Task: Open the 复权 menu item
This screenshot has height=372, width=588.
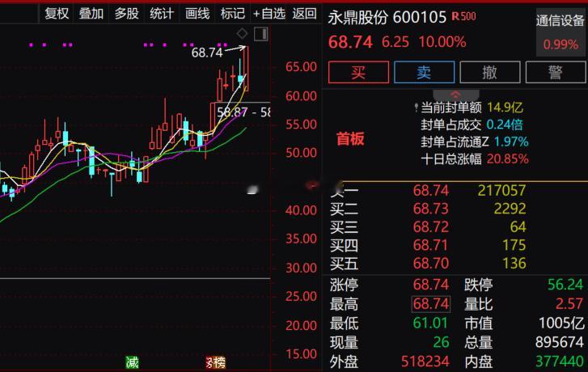Action: tap(57, 14)
